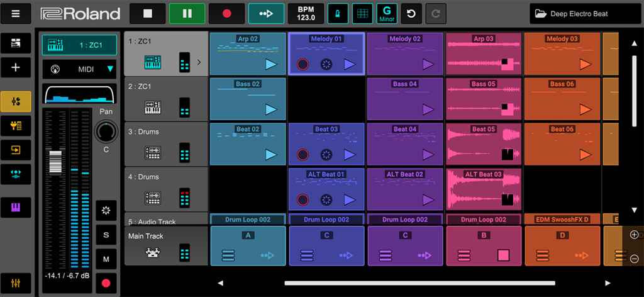Viewport: 644px width, 297px height.
Task: Expand the MIDI input dropdown
Action: click(x=79, y=69)
